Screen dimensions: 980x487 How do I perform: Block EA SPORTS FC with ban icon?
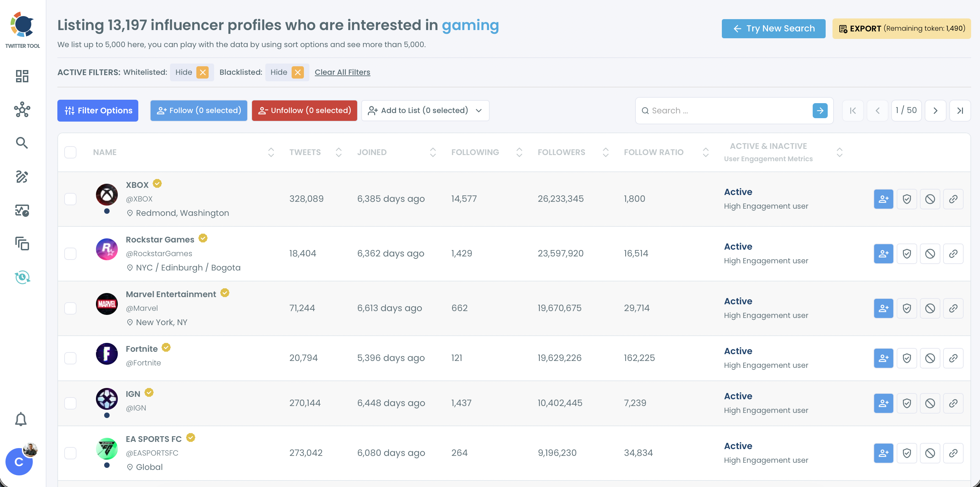930,453
